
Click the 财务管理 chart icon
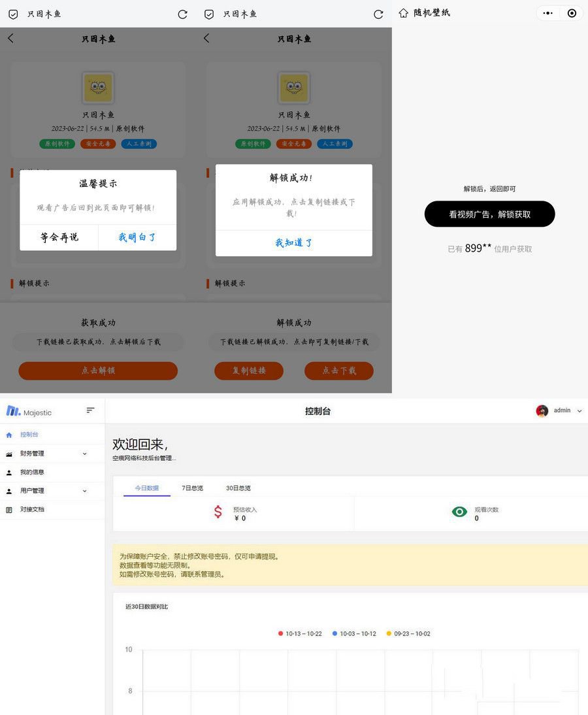[x=9, y=453]
